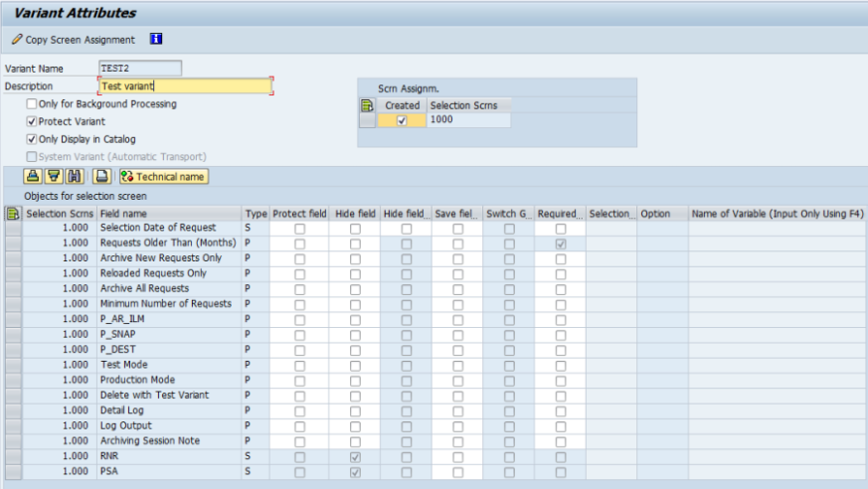Select row header of screen 1000 assignment
The height and width of the screenshot is (489, 868).
(367, 120)
